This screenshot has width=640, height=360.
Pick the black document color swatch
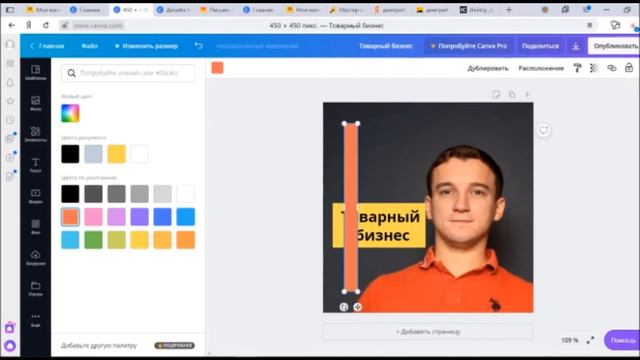(70, 154)
